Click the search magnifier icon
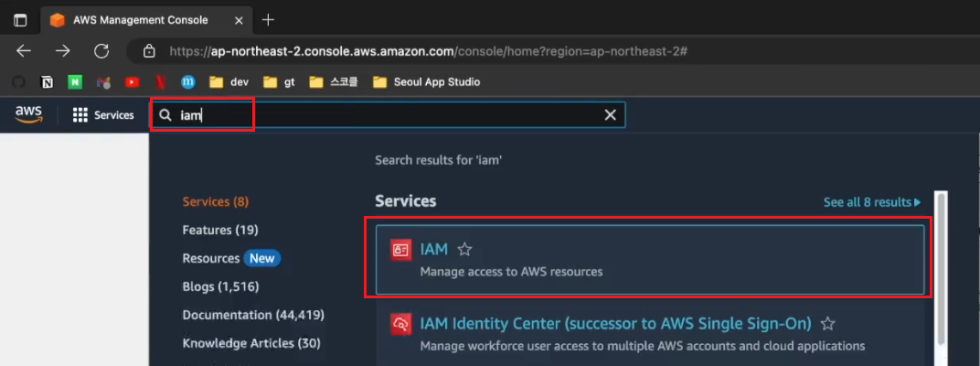This screenshot has height=366, width=980. point(165,115)
